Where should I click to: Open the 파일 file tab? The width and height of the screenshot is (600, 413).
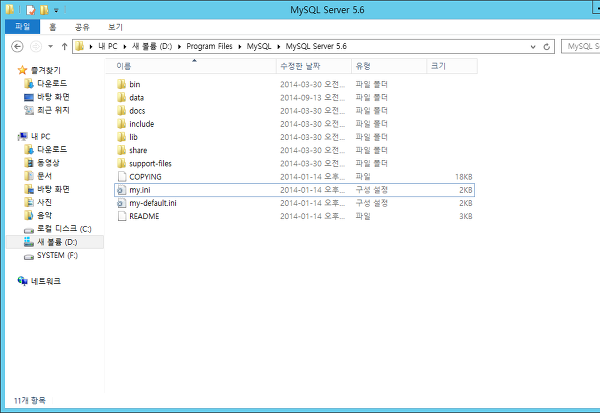[22, 27]
